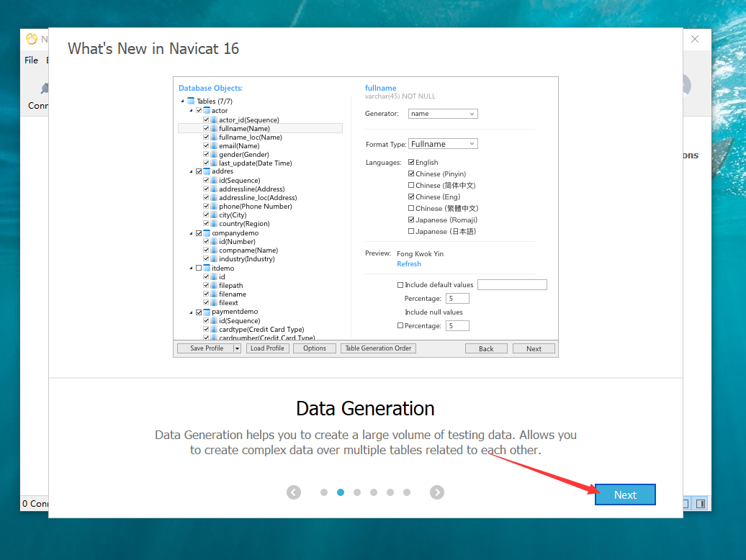Image resolution: width=746 pixels, height=560 pixels.
Task: Click the blue Next button
Action: coord(625,494)
